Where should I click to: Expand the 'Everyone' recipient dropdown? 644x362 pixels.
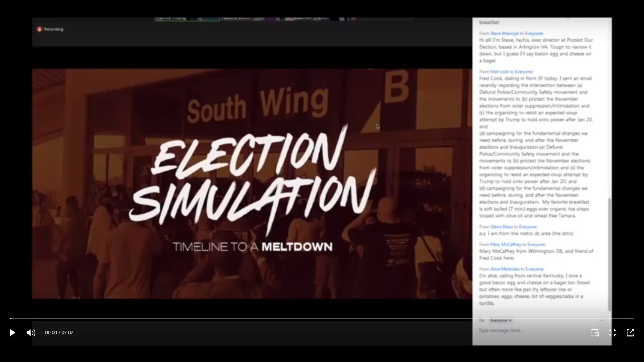501,320
